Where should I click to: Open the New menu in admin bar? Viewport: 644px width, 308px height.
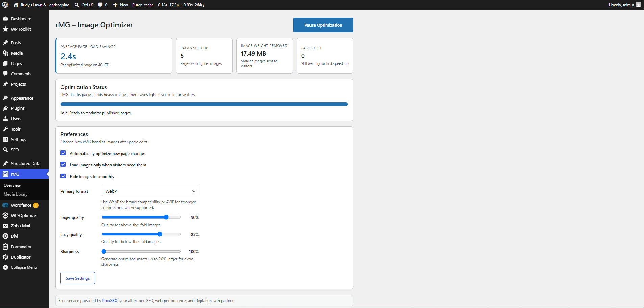click(121, 5)
